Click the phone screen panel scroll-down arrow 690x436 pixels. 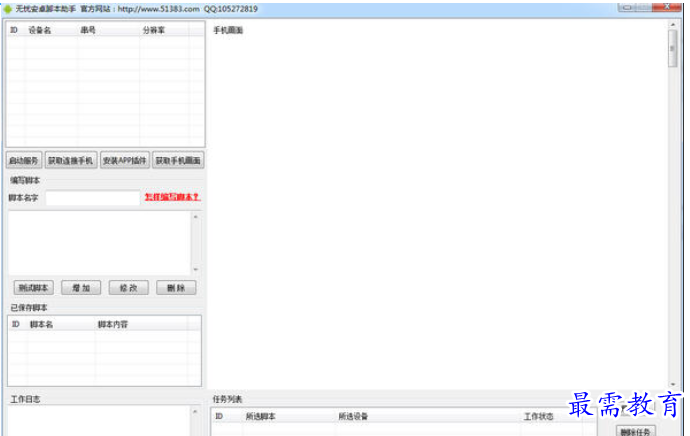coord(673,384)
